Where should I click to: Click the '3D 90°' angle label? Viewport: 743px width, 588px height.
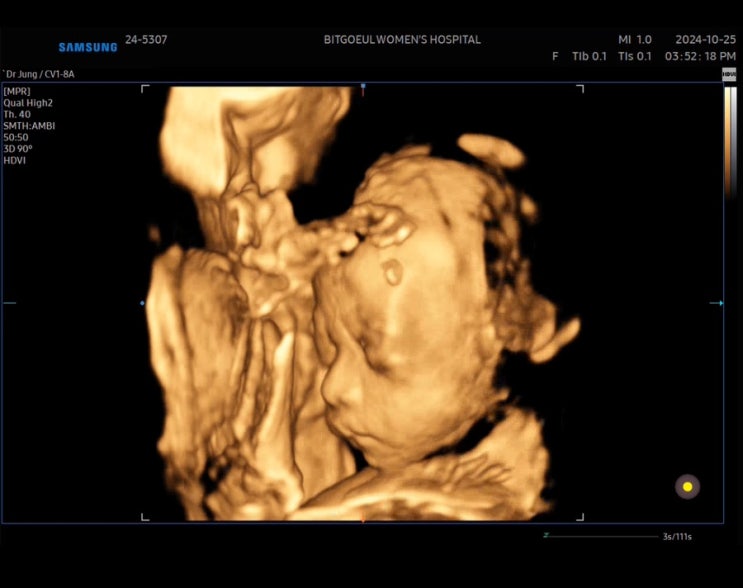pyautogui.click(x=18, y=149)
